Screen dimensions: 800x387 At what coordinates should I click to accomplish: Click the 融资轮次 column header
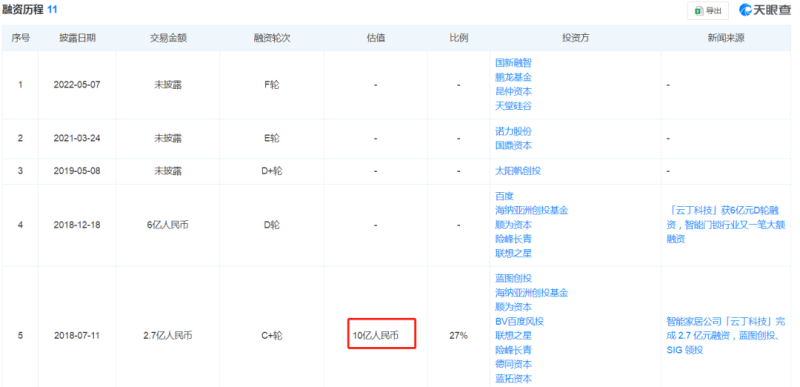pyautogui.click(x=272, y=38)
